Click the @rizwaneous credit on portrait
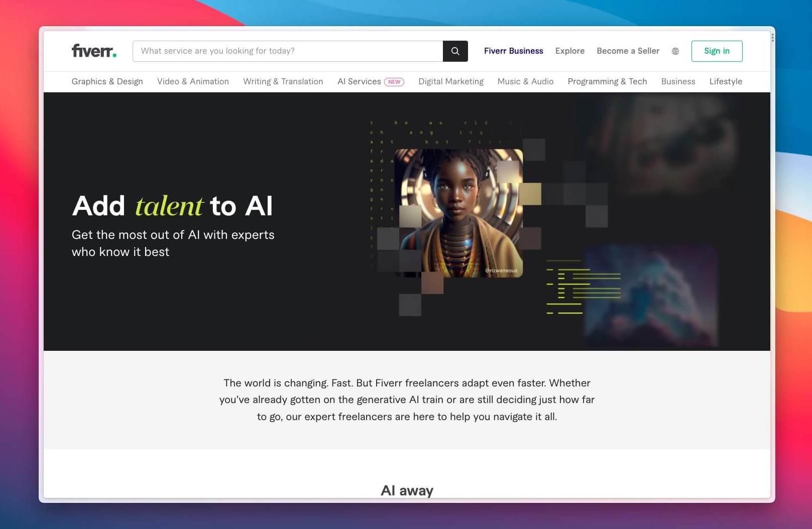812x529 pixels. [x=501, y=271]
